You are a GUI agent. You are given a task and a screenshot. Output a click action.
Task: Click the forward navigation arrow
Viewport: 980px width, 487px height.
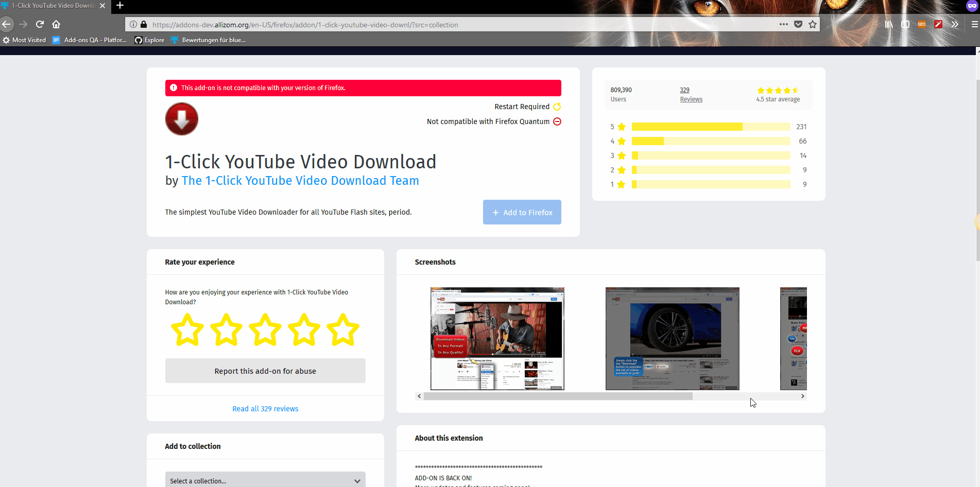click(23, 24)
